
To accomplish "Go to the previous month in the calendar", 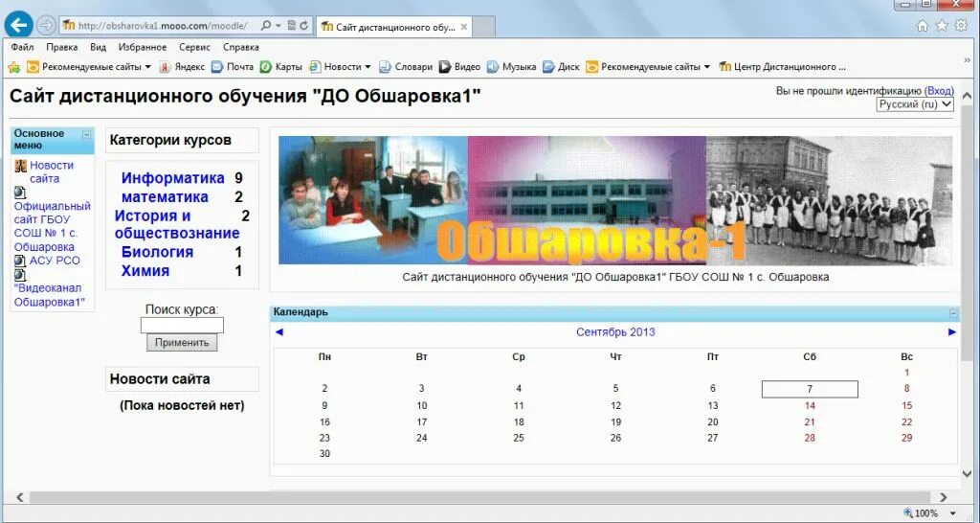I will click(279, 332).
